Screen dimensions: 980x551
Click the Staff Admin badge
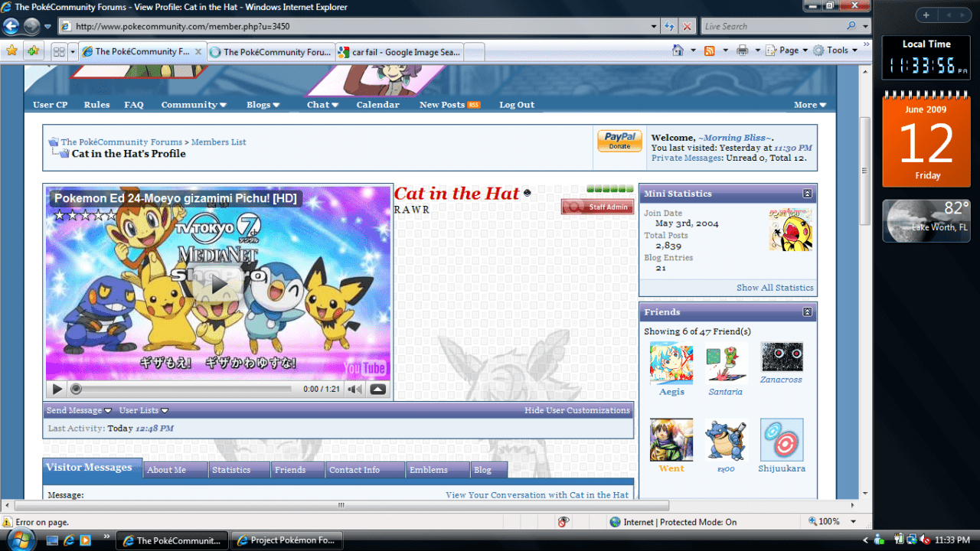597,207
